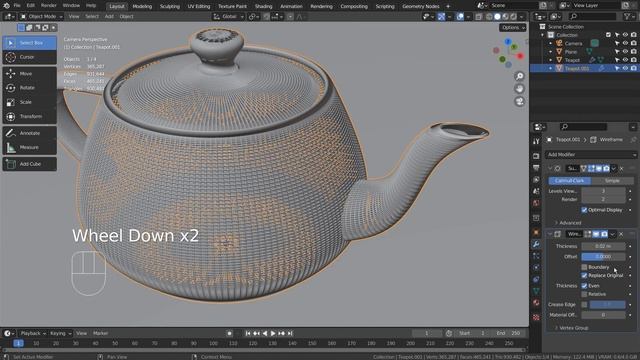Image resolution: width=640 pixels, height=360 pixels.
Task: Toggle Teapot.001 visibility eye icon
Action: (625, 68)
